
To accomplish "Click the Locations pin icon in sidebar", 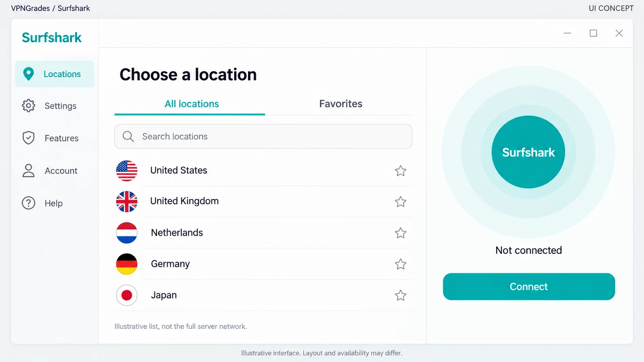I will (x=28, y=74).
